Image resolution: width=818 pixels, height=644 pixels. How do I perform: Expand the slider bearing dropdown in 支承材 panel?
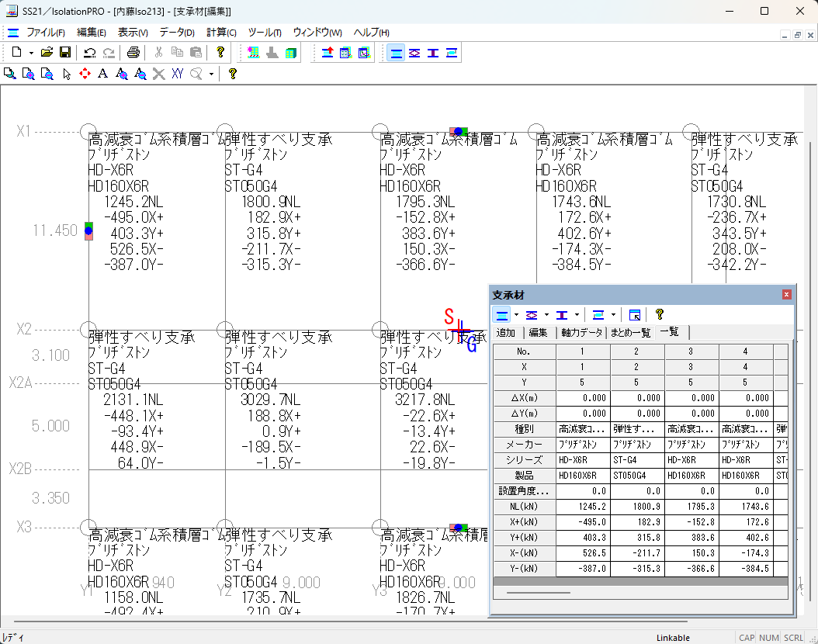[x=613, y=315]
